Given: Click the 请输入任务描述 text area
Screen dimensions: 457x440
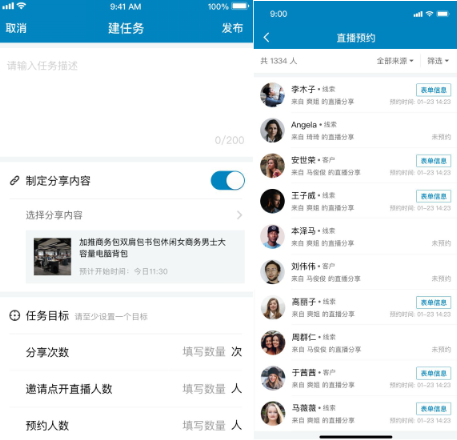Looking at the screenshot, I should (x=127, y=102).
